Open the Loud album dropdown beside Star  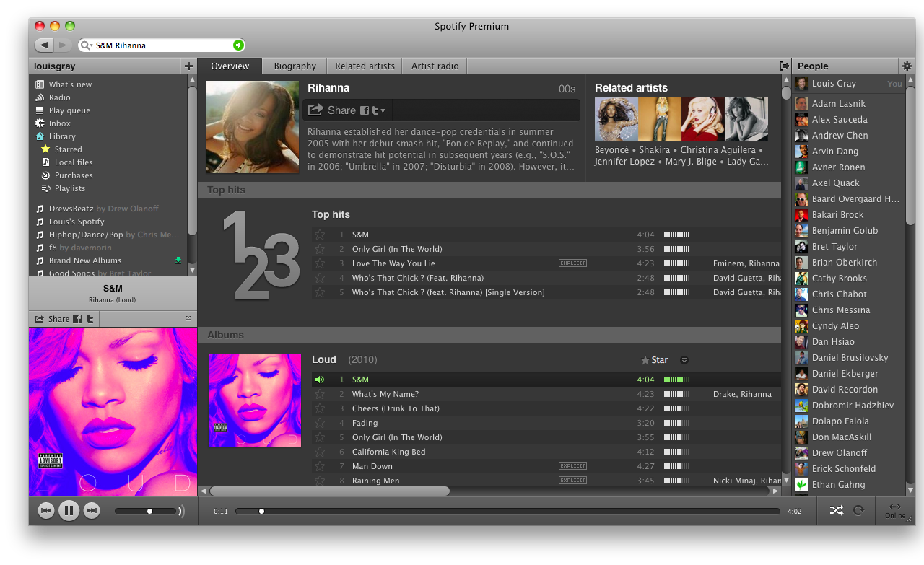pos(684,360)
